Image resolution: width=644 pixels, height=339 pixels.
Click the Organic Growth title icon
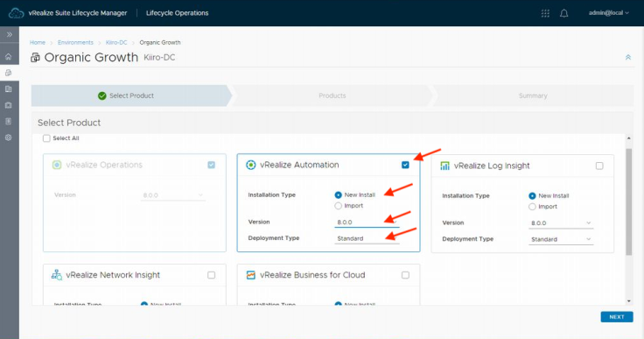(x=35, y=58)
